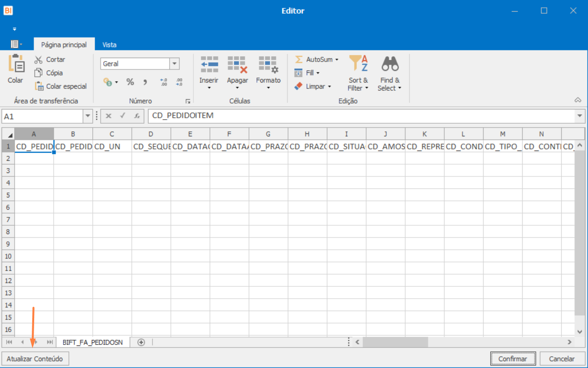Viewport: 588px width, 368px height.
Task: Open the Formato cells button
Action: click(268, 72)
